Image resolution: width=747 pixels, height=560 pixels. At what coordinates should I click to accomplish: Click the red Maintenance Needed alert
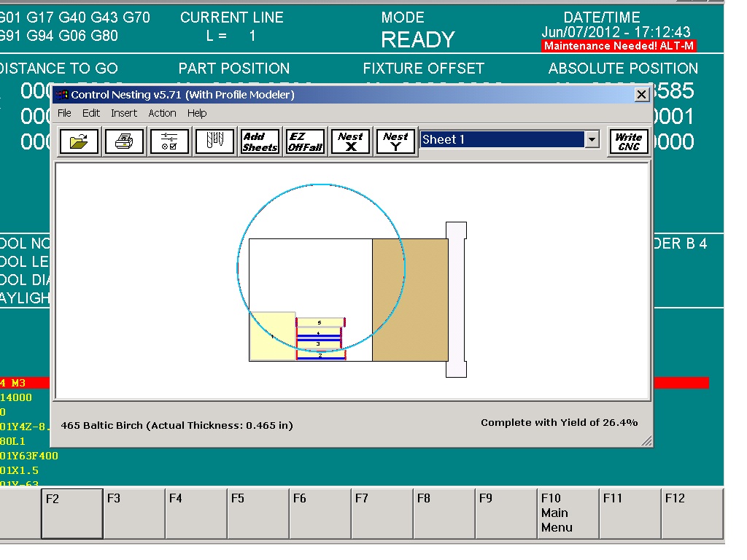tap(619, 46)
